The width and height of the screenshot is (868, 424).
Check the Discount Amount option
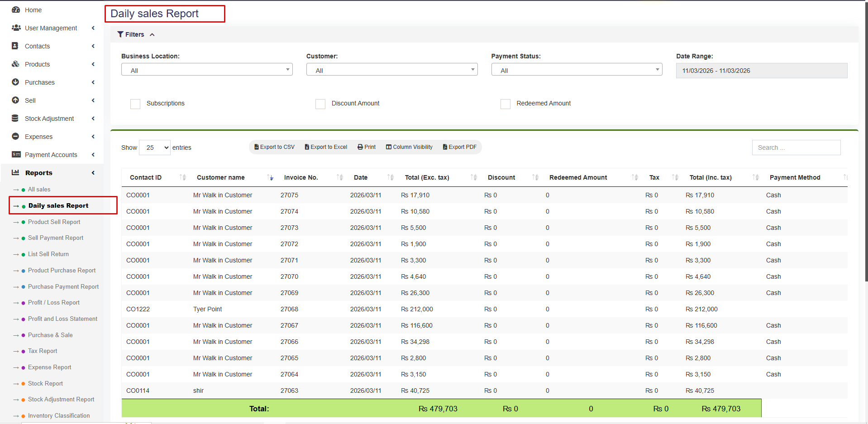(320, 104)
